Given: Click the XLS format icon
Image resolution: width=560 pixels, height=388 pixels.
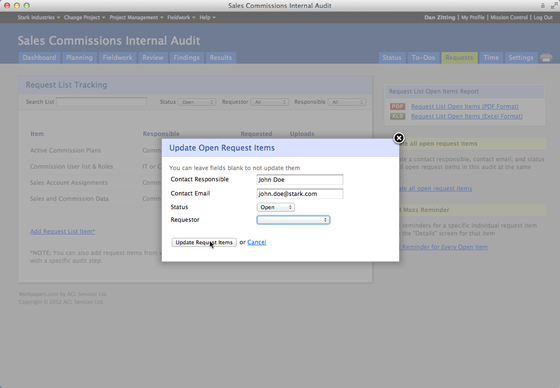Looking at the screenshot, I should pyautogui.click(x=398, y=116).
